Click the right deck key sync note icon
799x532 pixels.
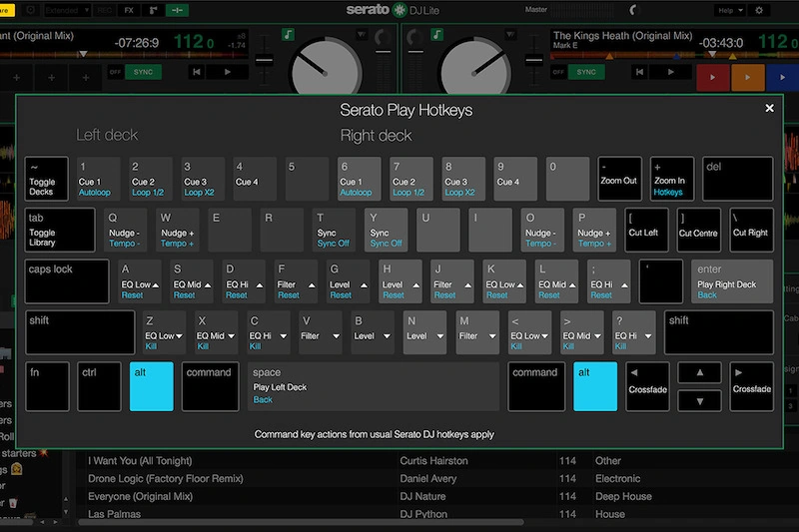[x=436, y=35]
